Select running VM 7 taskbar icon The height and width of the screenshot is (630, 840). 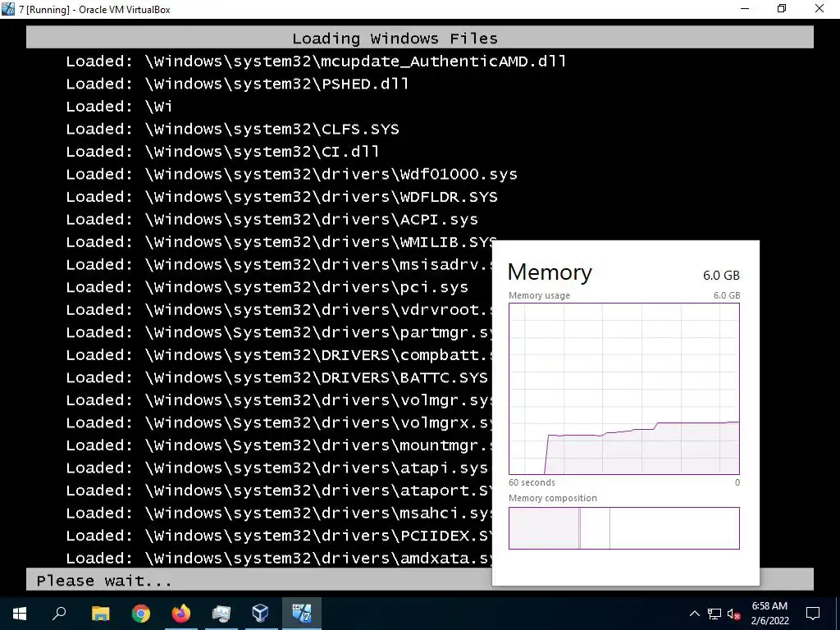(x=302, y=613)
